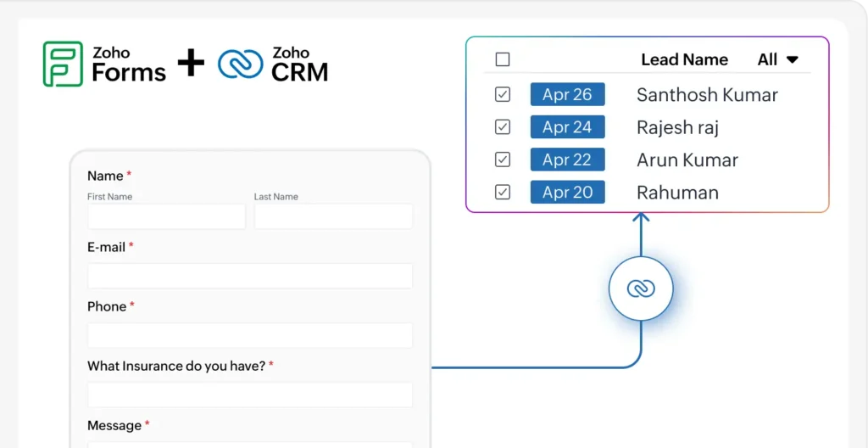Focus the E-mail input field
Screen dimensions: 868x448
click(x=250, y=276)
